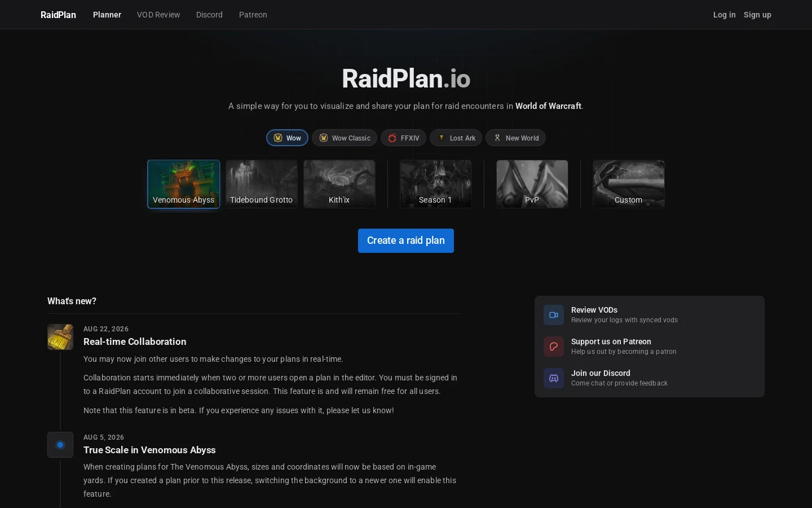
Task: Click the Create a raid plan button
Action: (x=406, y=240)
